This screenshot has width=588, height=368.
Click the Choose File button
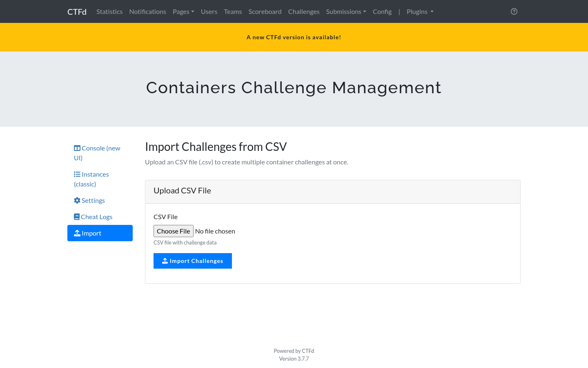coord(174,231)
